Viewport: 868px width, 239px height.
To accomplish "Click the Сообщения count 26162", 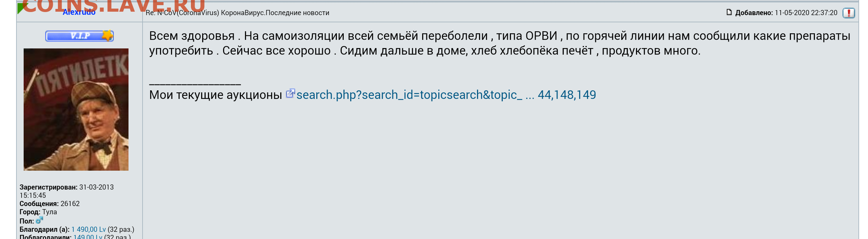I will [70, 204].
